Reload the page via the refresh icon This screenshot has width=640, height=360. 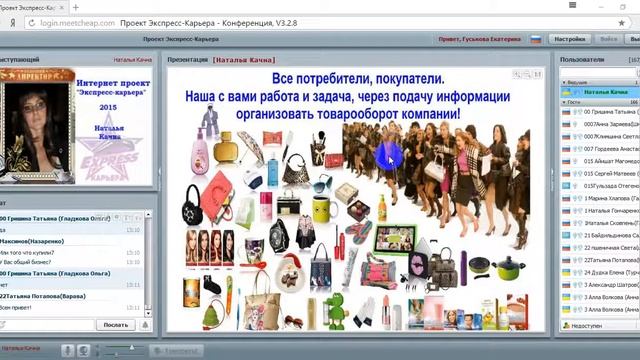click(31, 23)
